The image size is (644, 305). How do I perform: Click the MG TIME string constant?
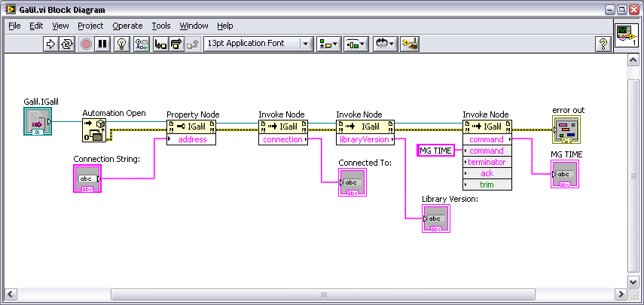point(435,151)
